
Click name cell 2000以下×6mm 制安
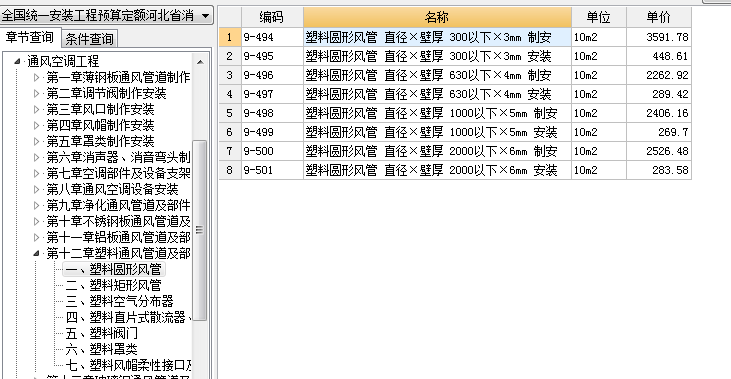437,151
